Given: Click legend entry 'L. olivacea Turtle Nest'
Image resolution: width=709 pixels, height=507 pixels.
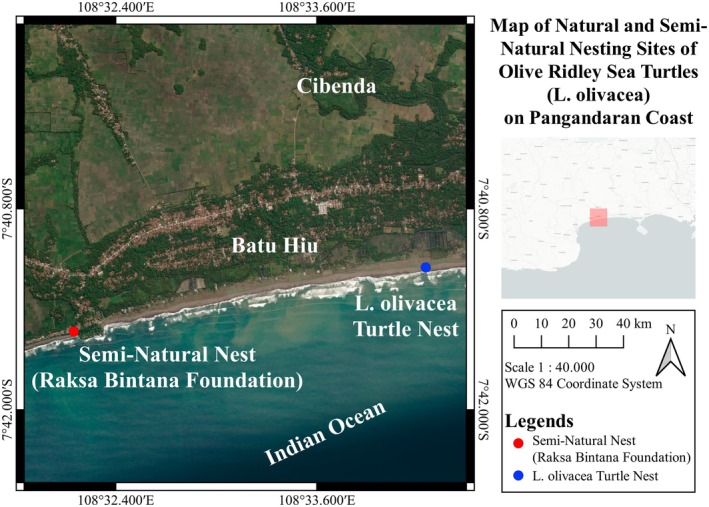Looking at the screenshot, I should [595, 476].
